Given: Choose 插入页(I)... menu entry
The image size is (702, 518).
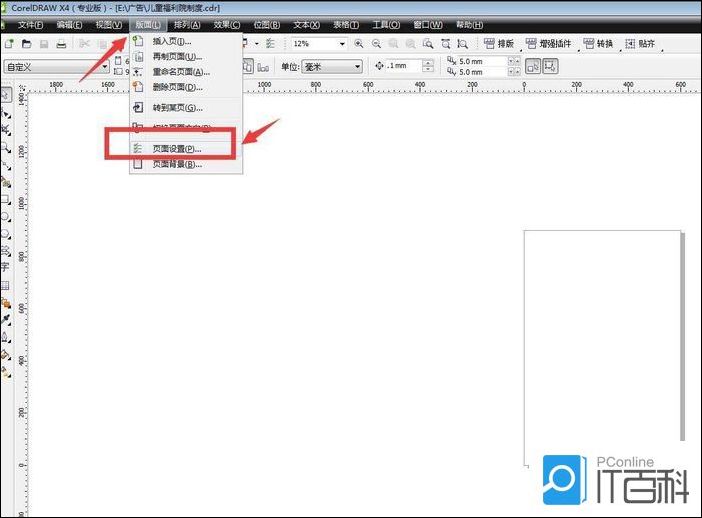Looking at the screenshot, I should coord(186,41).
